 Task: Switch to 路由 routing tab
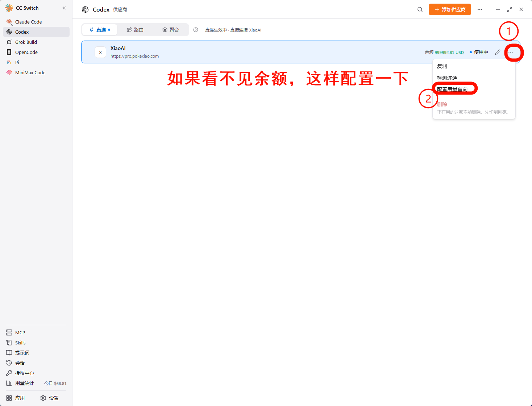pyautogui.click(x=135, y=30)
